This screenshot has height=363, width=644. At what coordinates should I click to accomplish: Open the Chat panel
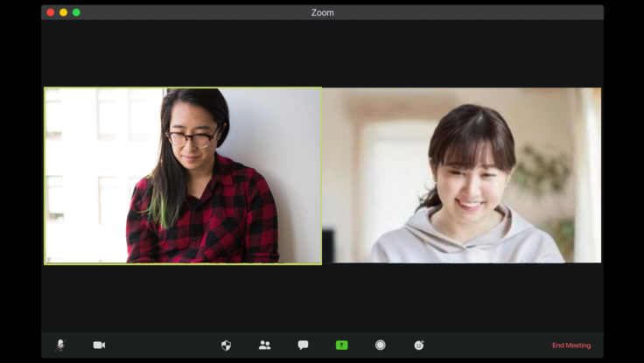pos(303,345)
